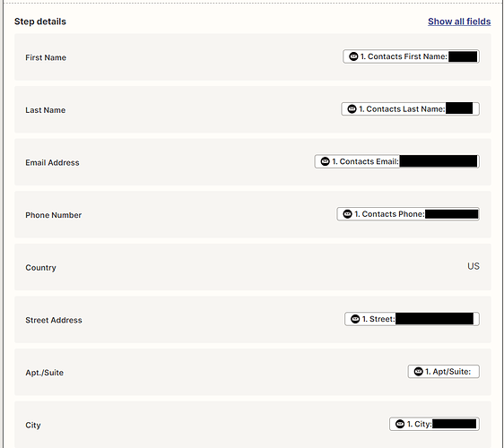Click the app icon in Contacts Phone pill
This screenshot has height=448, width=504.
(x=347, y=214)
